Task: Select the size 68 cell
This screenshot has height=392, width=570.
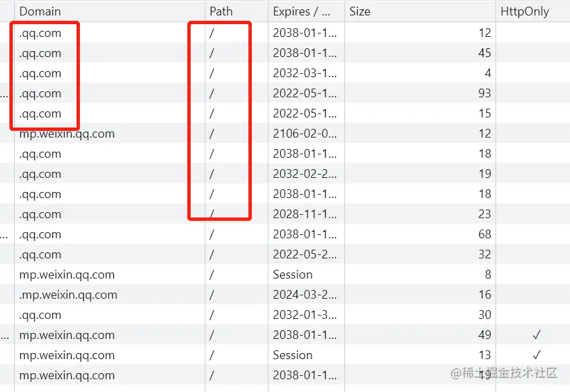Action: pos(484,234)
